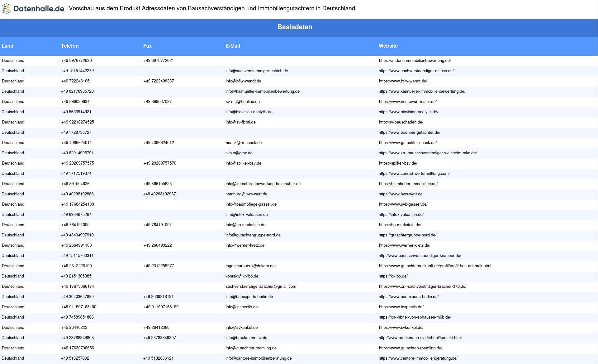Click fax number +49 5132836121

pyautogui.click(x=158, y=358)
